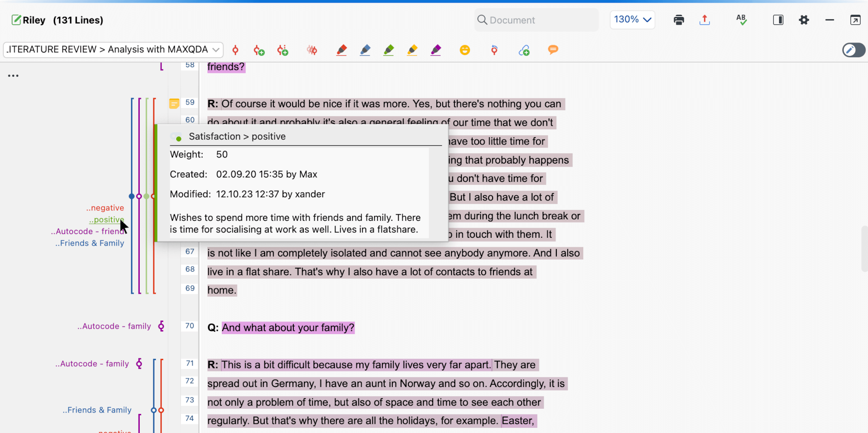Click the light green coding stripe dot
The height and width of the screenshot is (433, 868).
click(146, 196)
